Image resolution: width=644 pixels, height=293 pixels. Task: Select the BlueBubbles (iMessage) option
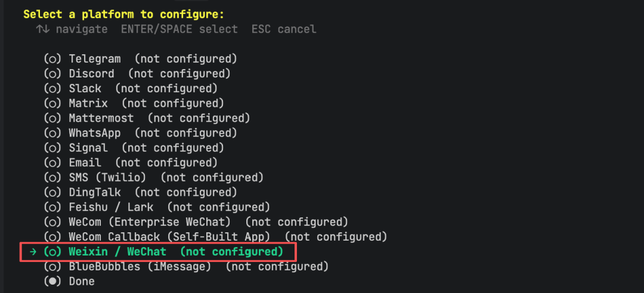click(186, 267)
